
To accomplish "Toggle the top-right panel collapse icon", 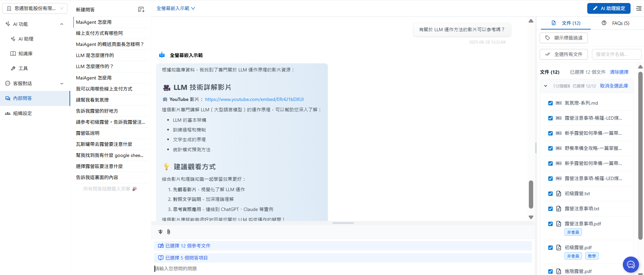I will pos(639,8).
